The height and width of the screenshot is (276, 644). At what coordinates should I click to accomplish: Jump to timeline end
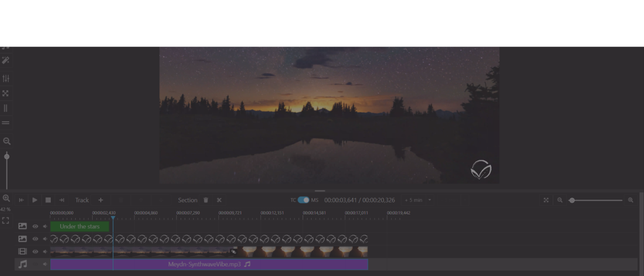pyautogui.click(x=62, y=200)
